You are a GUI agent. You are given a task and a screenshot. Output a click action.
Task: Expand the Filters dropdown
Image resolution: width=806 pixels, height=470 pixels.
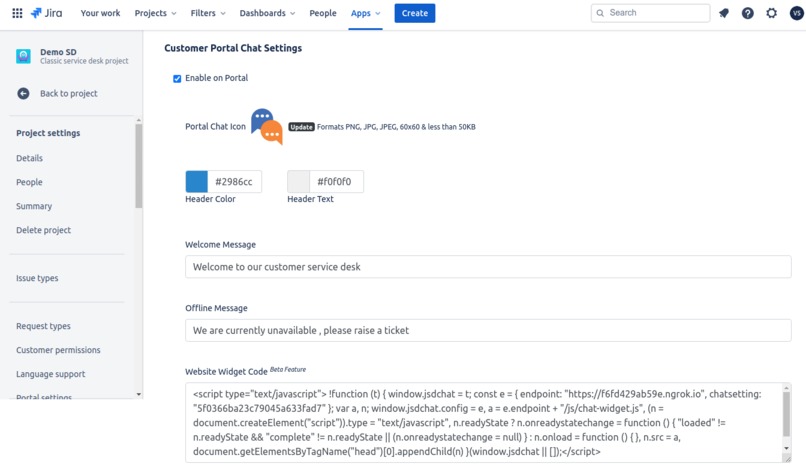[x=208, y=13]
